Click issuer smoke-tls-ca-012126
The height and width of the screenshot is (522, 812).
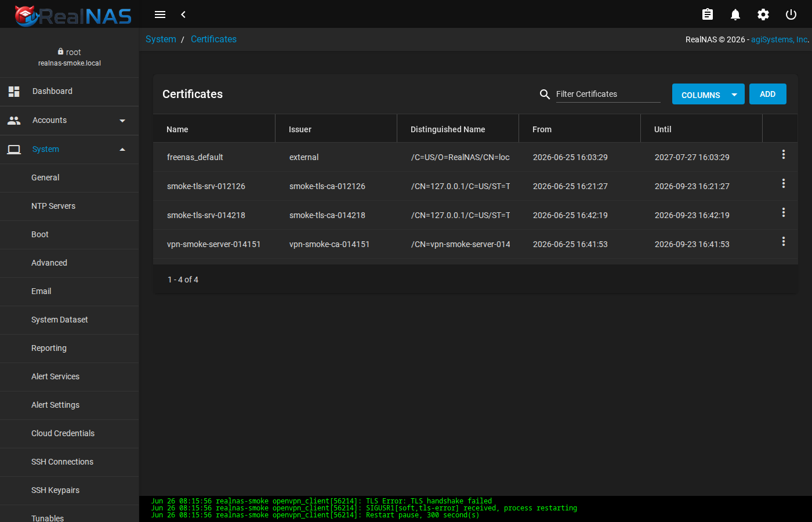click(x=327, y=186)
